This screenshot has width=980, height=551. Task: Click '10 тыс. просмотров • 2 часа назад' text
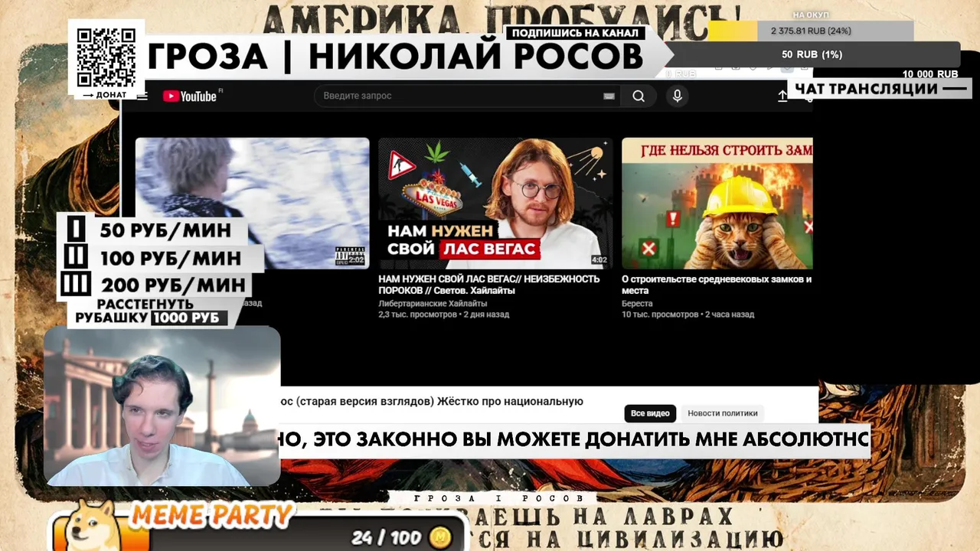[688, 315]
